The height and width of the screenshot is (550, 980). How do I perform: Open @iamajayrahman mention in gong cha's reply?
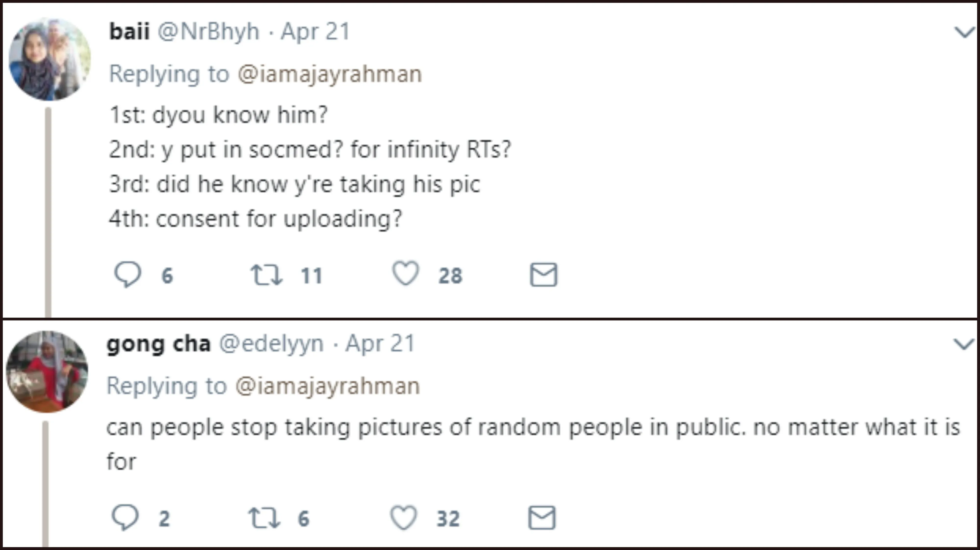pyautogui.click(x=328, y=386)
